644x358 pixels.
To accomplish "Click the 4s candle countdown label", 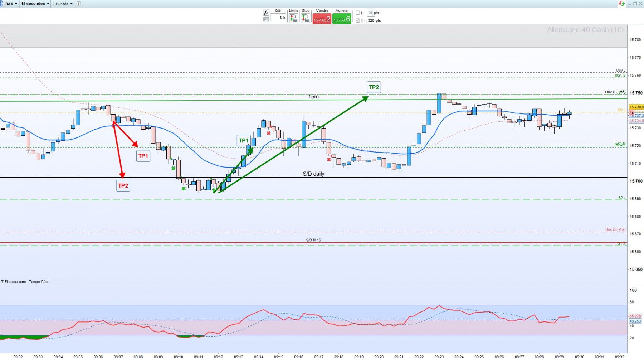I will [x=632, y=113].
